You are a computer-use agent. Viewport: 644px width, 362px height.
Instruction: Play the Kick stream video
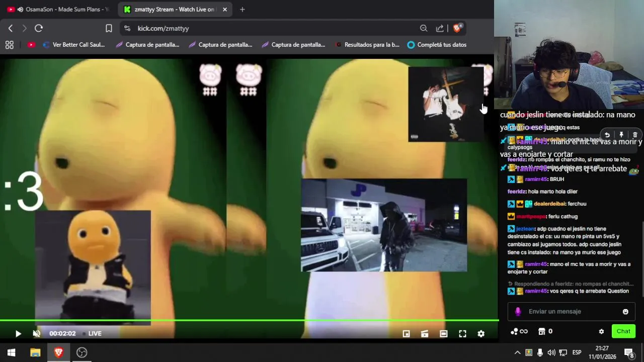click(18, 333)
